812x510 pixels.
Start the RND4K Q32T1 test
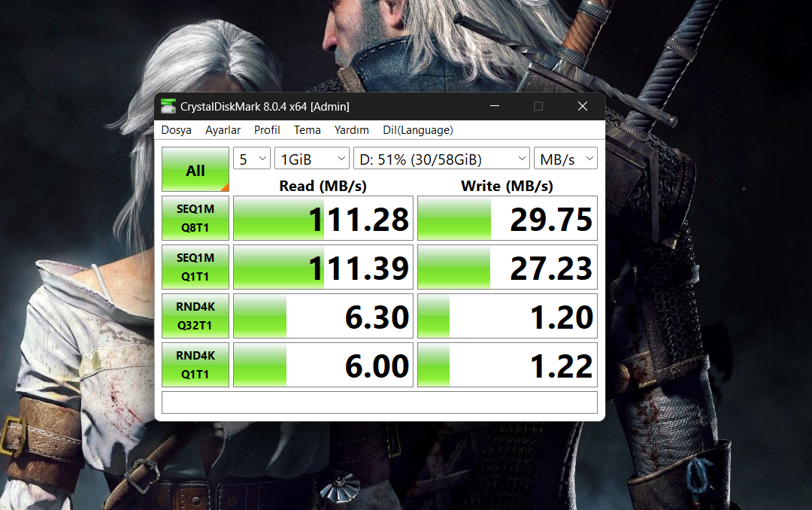[x=195, y=316]
